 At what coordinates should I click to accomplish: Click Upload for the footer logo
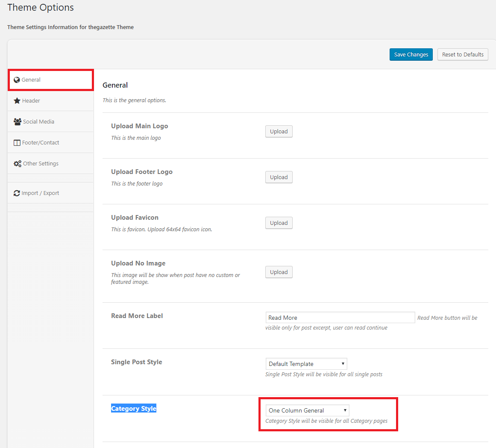[279, 177]
